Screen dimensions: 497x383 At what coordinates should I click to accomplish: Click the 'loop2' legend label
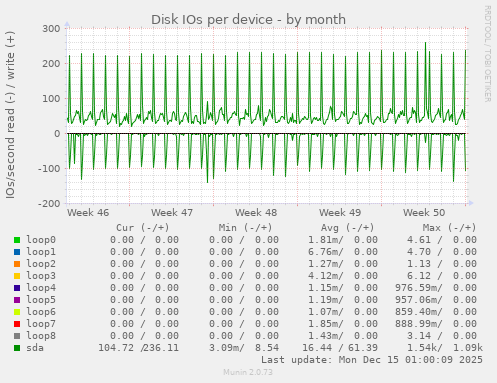click(41, 264)
